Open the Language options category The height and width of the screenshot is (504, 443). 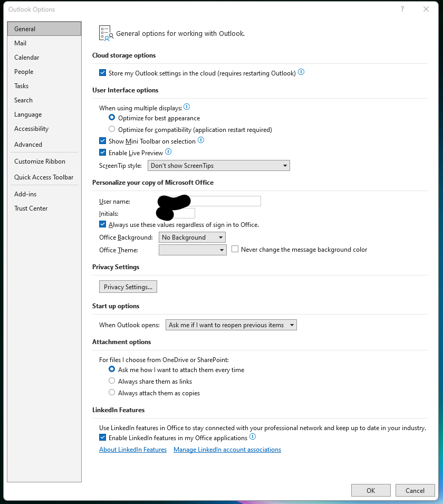(44, 115)
